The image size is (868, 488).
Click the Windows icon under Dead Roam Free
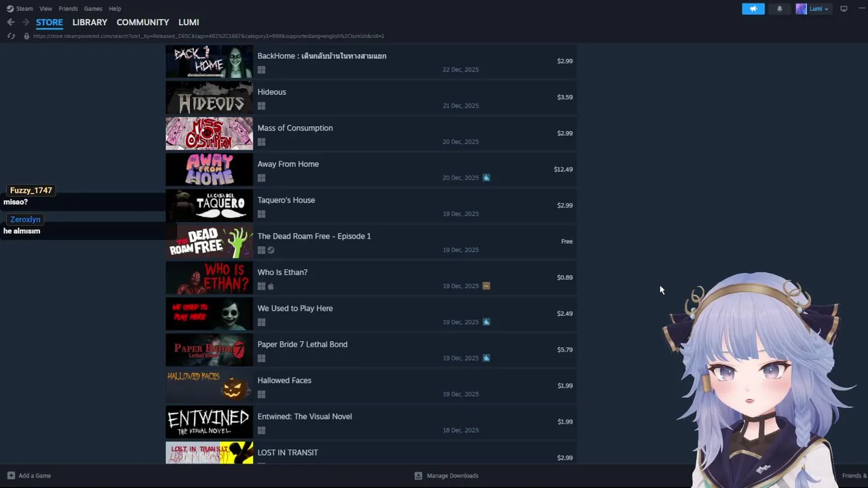tap(261, 250)
